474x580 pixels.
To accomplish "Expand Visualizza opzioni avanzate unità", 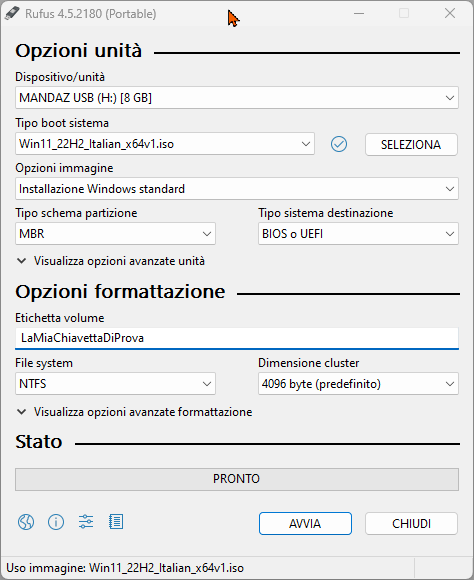I will pyautogui.click(x=111, y=261).
